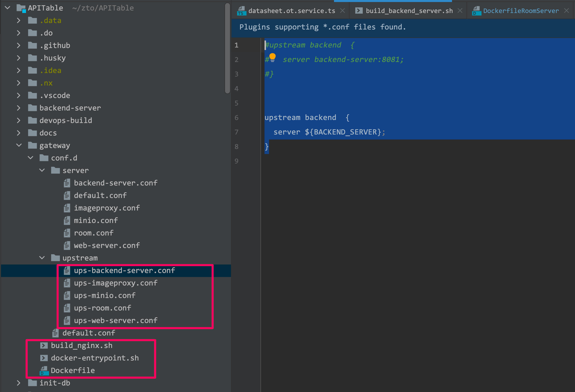Switch to the build_backend_server.sh tab
This screenshot has width=575, height=392.
[x=409, y=11]
